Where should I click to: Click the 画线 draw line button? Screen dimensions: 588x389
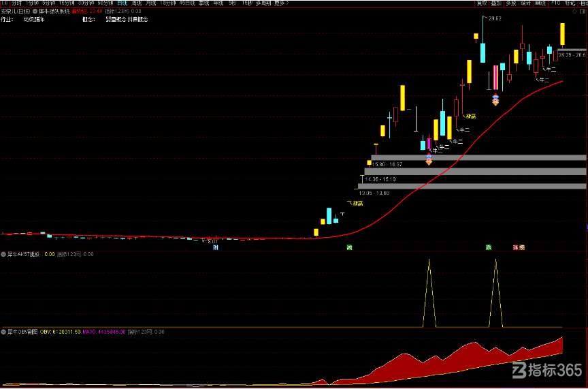(541, 3)
